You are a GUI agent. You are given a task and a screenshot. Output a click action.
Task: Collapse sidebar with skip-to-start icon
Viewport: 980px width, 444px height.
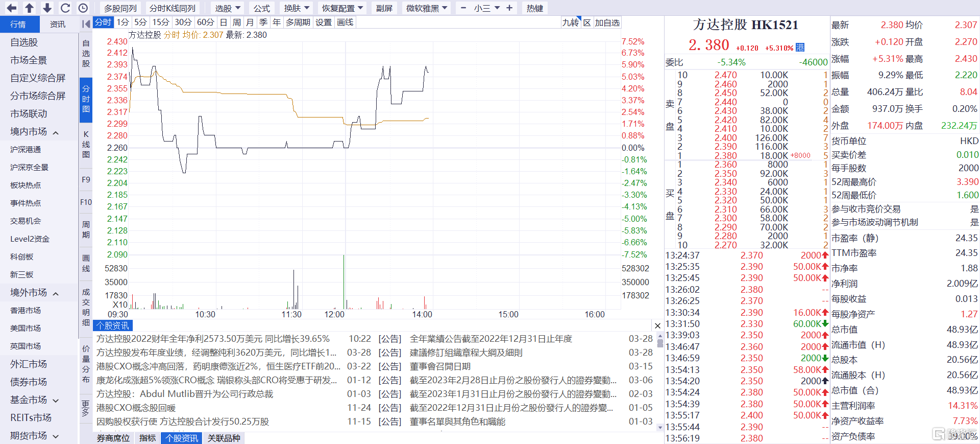point(86,24)
